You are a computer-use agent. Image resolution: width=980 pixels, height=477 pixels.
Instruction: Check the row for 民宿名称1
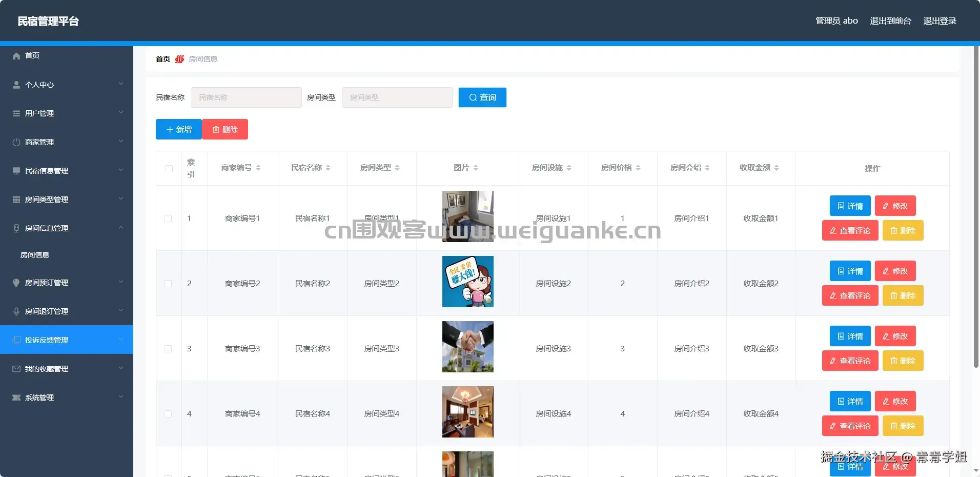click(x=168, y=218)
